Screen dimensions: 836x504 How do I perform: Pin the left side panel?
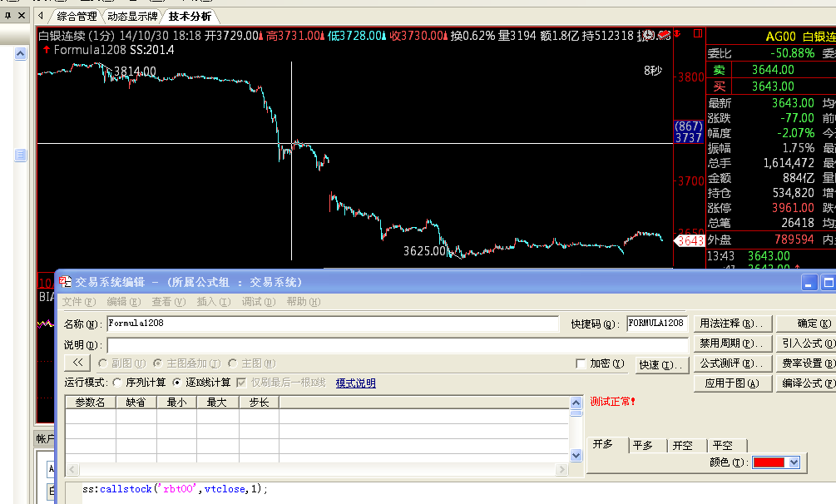[x=7, y=16]
